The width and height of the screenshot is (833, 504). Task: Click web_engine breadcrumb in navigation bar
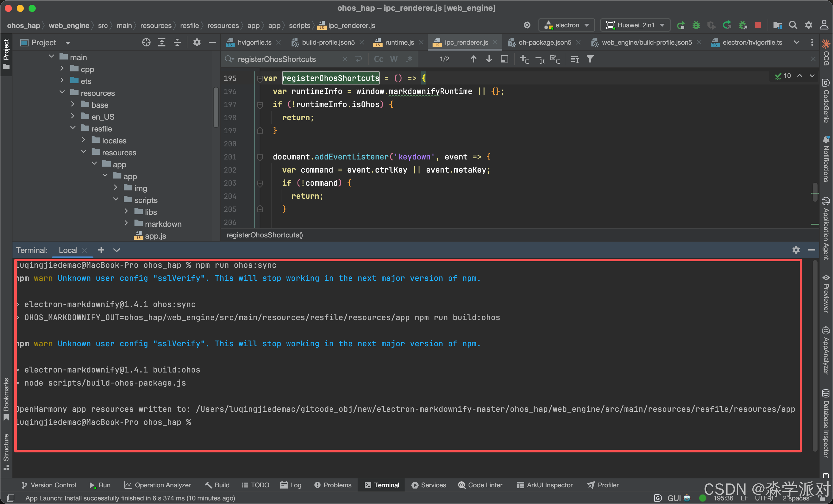click(69, 26)
